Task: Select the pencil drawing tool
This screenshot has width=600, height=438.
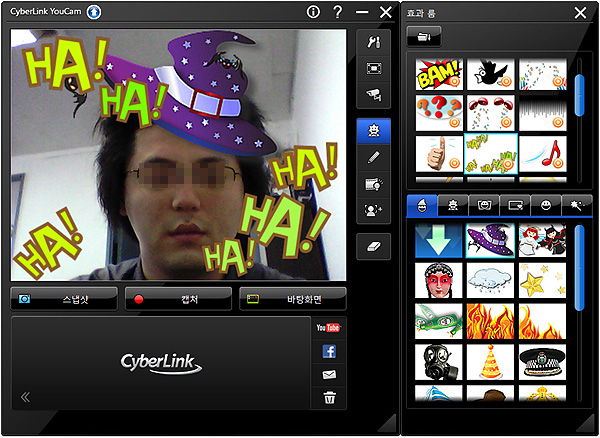Action: pyautogui.click(x=373, y=157)
